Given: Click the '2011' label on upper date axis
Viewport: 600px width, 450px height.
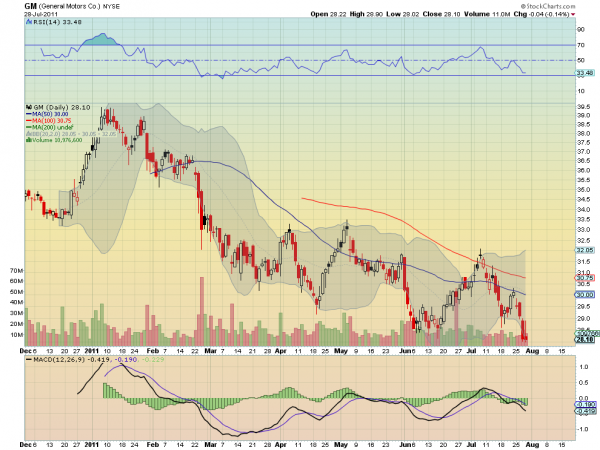Looking at the screenshot, I should point(92,351).
